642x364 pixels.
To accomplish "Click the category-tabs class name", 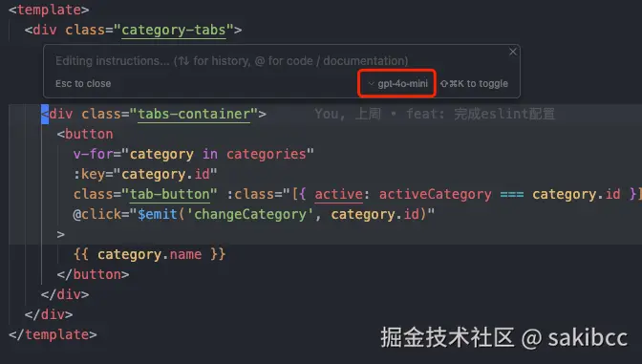I will 174,30.
